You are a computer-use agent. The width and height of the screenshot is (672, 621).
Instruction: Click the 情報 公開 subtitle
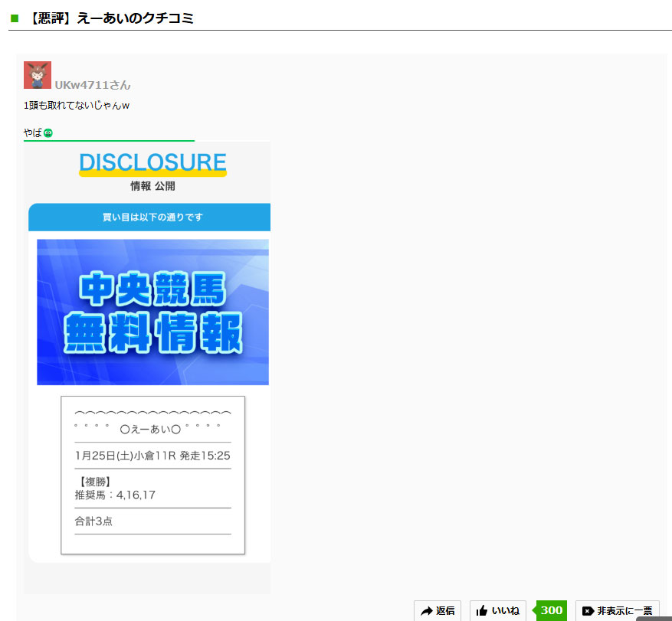[x=152, y=186]
